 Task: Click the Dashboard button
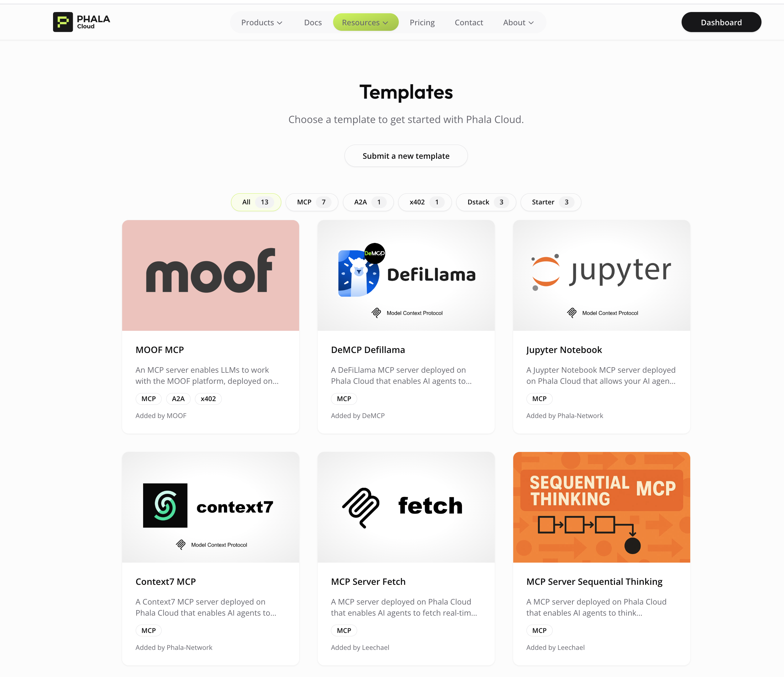(721, 22)
